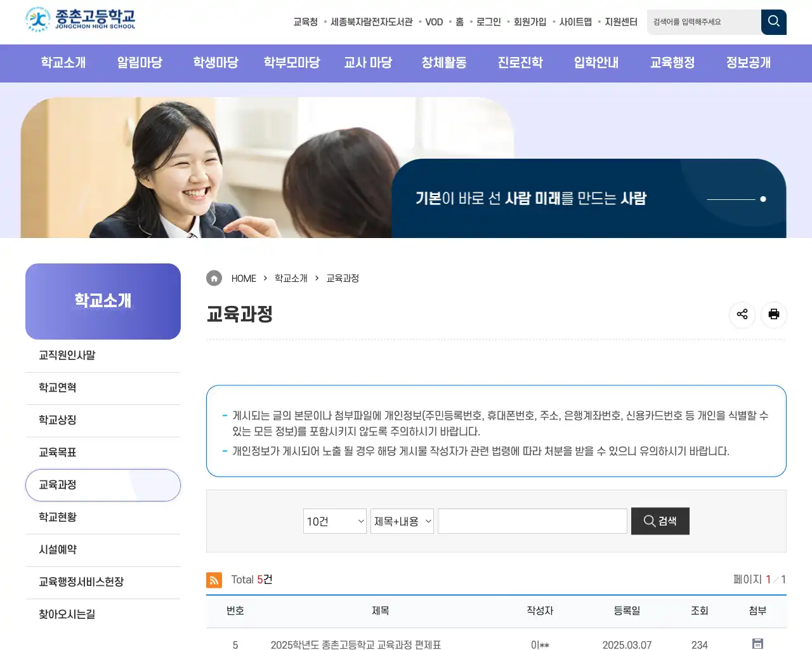The height and width of the screenshot is (650, 812).
Task: Select 시설예약 in sidebar
Action: coord(103,550)
